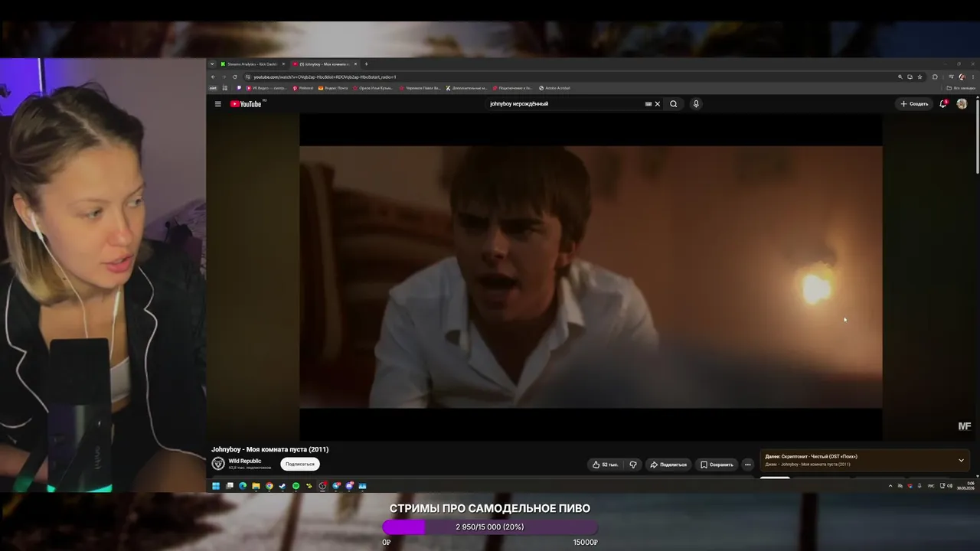Click the Создать create button
This screenshot has height=551, width=980.
[x=914, y=104]
